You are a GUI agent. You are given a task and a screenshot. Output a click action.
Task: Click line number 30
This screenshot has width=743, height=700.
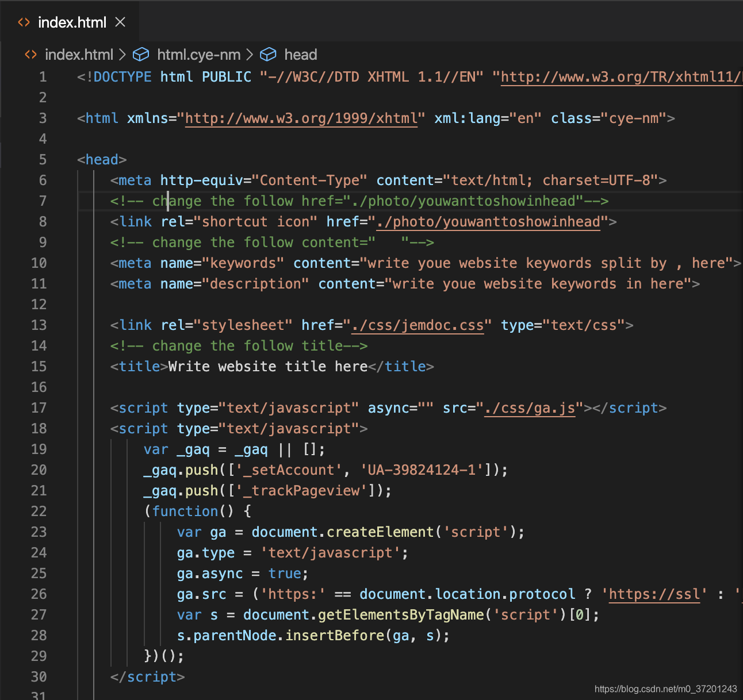click(x=39, y=677)
